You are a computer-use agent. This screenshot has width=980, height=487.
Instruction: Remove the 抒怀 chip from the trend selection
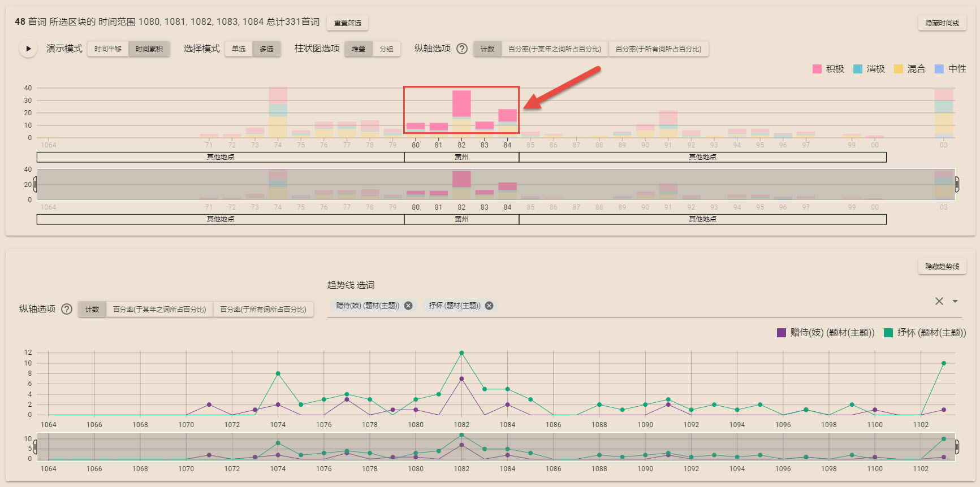tap(489, 306)
